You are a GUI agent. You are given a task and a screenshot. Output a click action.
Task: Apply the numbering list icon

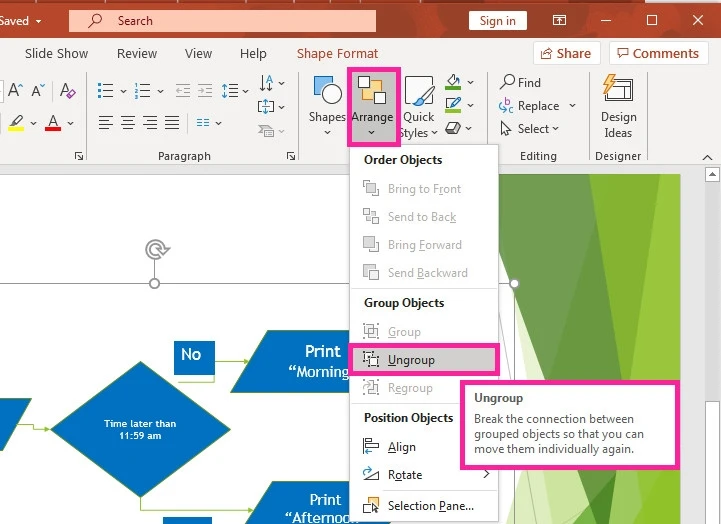[x=143, y=91]
